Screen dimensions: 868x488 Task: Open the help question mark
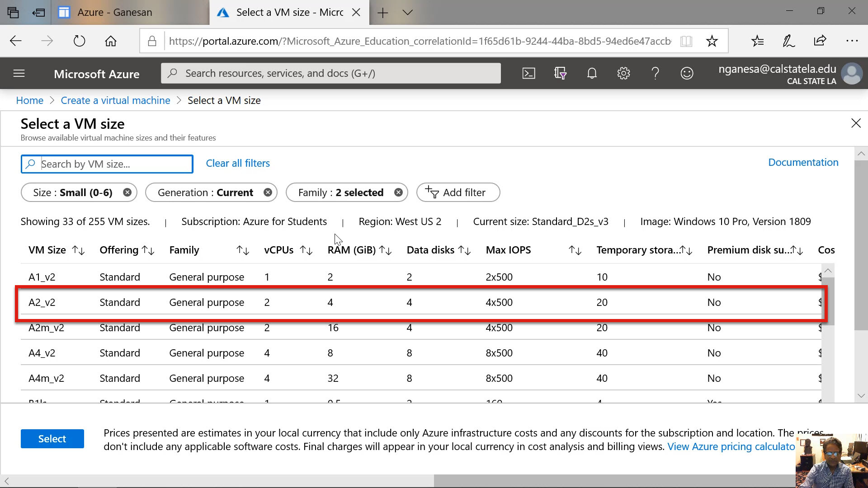655,73
